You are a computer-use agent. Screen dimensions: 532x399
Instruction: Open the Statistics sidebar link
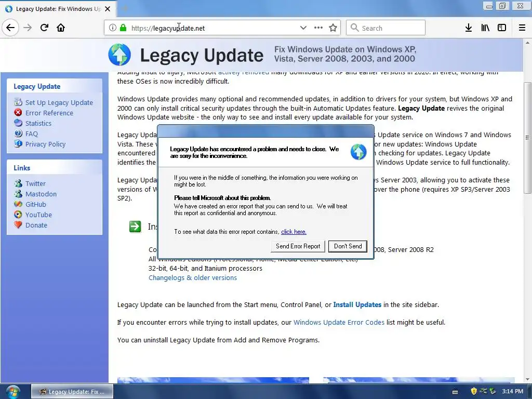click(38, 124)
